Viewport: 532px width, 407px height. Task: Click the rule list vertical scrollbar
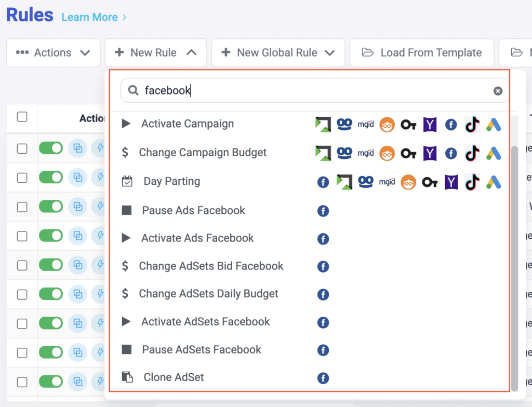515,268
